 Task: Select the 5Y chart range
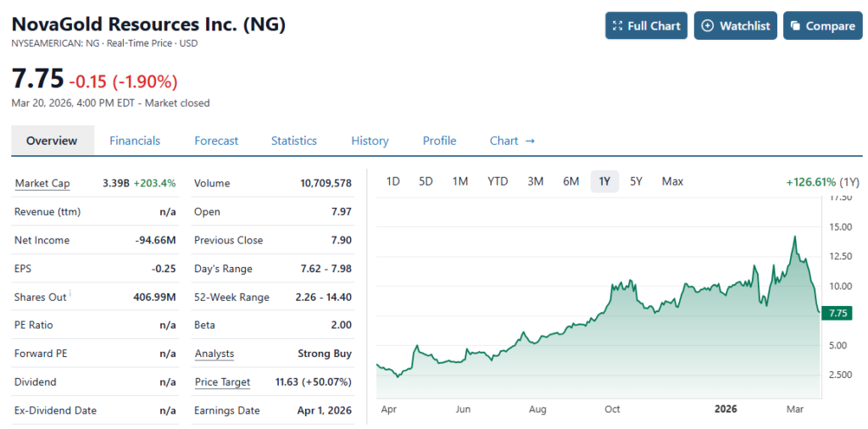[x=636, y=181]
